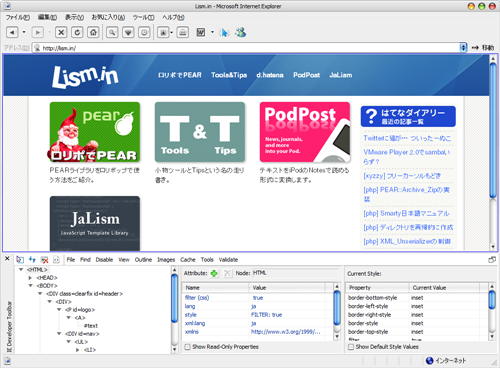
Task: Click in the address bar URL field
Action: 247,48
